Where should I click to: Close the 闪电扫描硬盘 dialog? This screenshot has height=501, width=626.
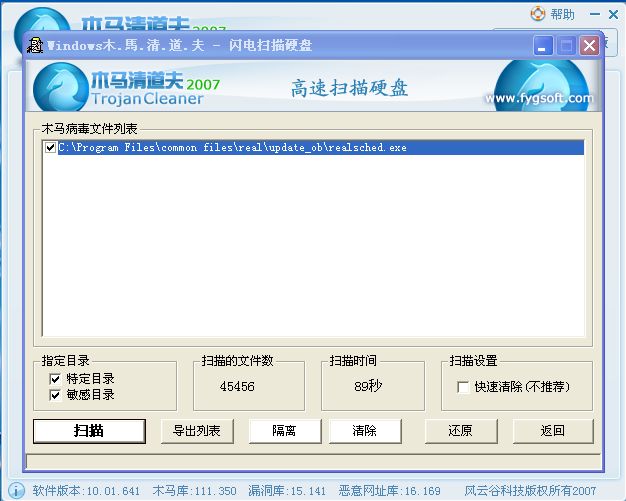point(589,46)
